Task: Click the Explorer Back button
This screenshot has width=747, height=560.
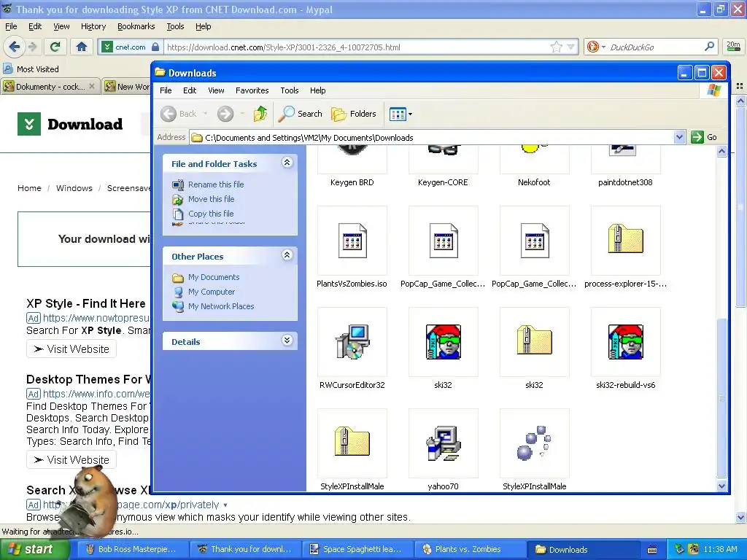Action: (179, 114)
